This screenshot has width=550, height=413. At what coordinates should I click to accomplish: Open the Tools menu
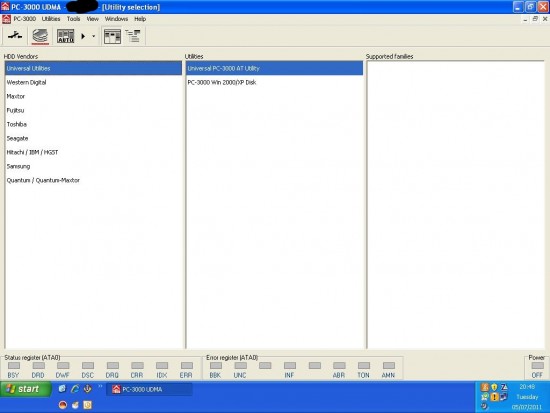(73, 19)
